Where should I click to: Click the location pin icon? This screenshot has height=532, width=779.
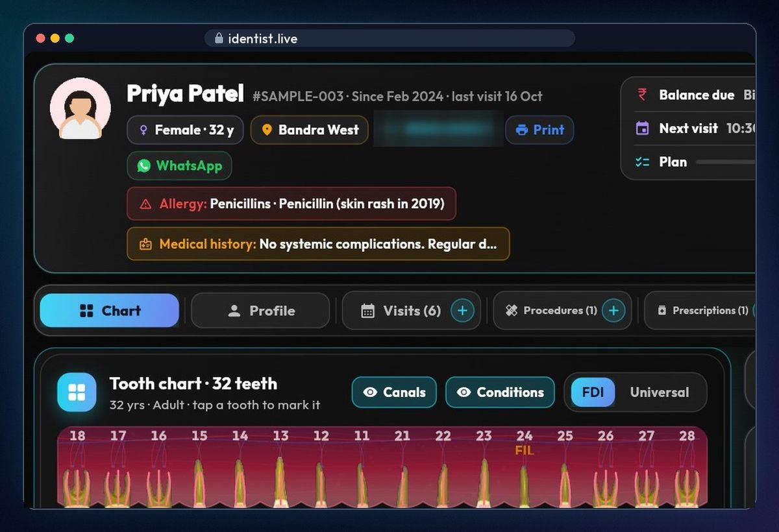[x=266, y=130]
